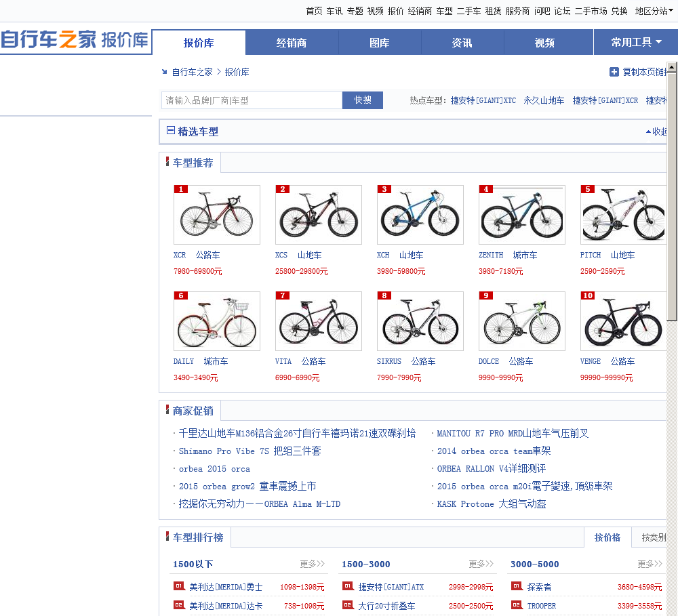678x616 pixels.
Task: Open ranked item 捷安特[GIANT]ATX
Action: click(391, 587)
